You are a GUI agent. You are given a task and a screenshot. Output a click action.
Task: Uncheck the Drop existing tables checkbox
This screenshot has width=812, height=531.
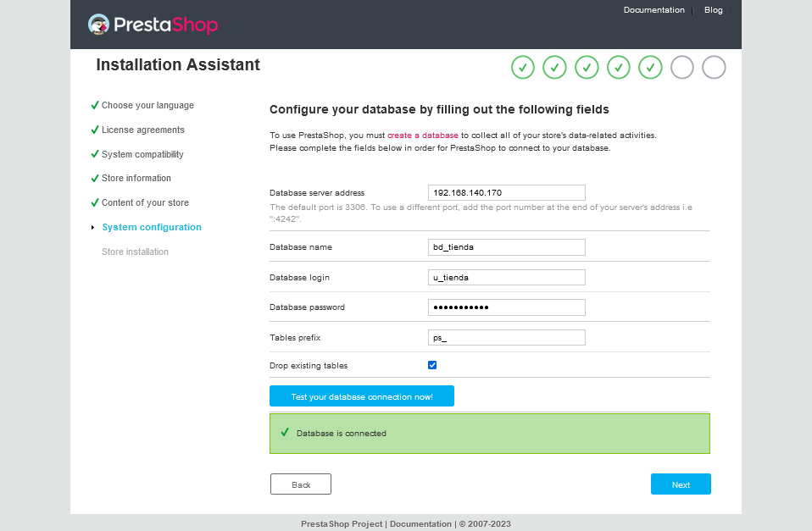(432, 365)
